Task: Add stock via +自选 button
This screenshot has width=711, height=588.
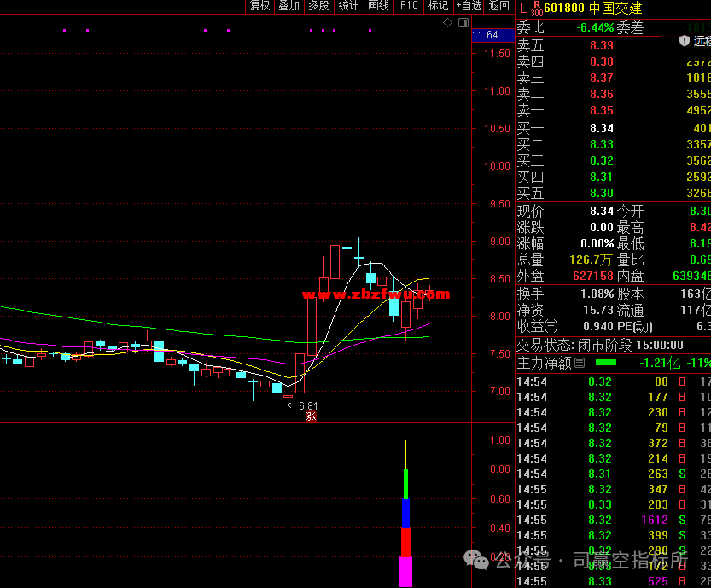Action: point(469,6)
